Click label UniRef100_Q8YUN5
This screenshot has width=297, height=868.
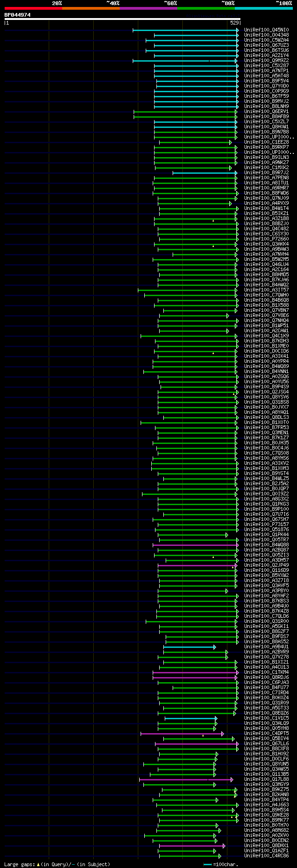[x=266, y=764]
